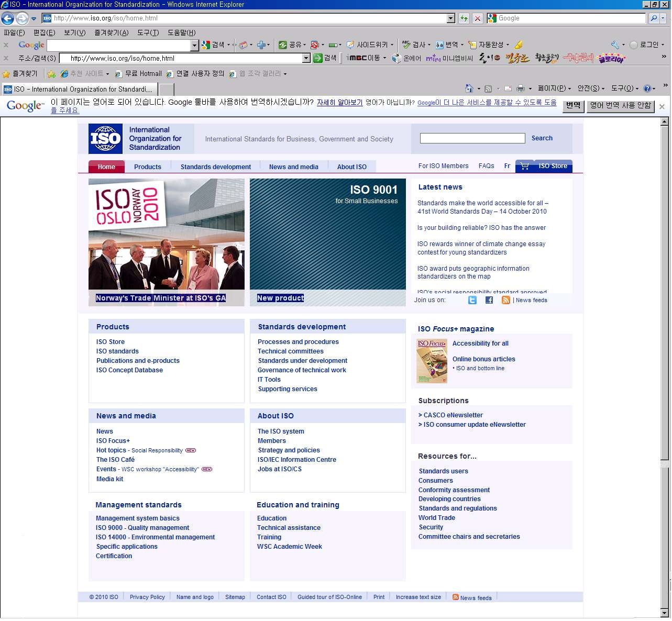The image size is (672, 621).
Task: Open the Tools (도구) command bar dropdown
Action: pos(624,88)
